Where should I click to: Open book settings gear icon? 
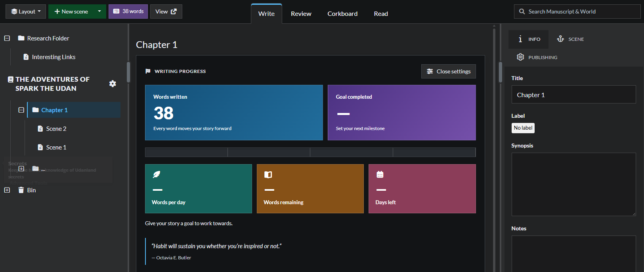pos(113,84)
